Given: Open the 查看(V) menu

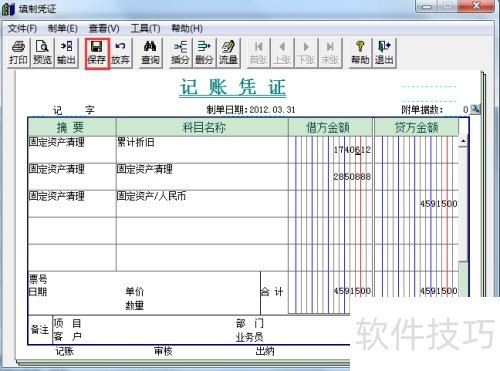Looking at the screenshot, I should (x=104, y=29).
